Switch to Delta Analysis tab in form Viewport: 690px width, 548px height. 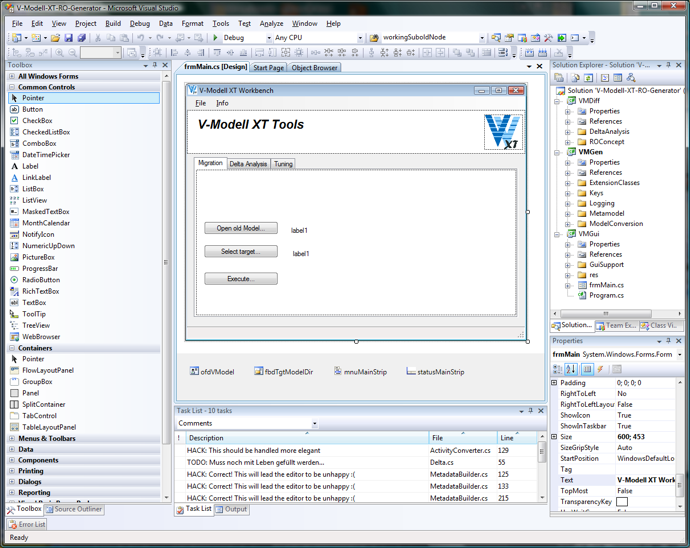click(x=248, y=164)
